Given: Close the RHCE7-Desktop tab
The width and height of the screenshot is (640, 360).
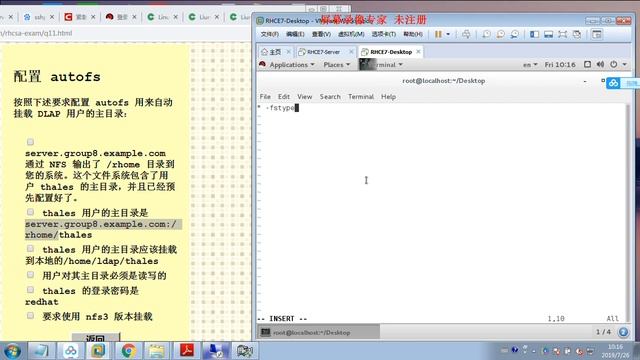Looking at the screenshot, I should point(418,52).
